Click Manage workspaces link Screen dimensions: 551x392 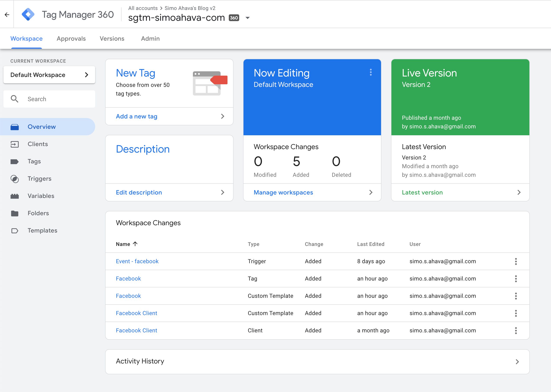tap(283, 192)
